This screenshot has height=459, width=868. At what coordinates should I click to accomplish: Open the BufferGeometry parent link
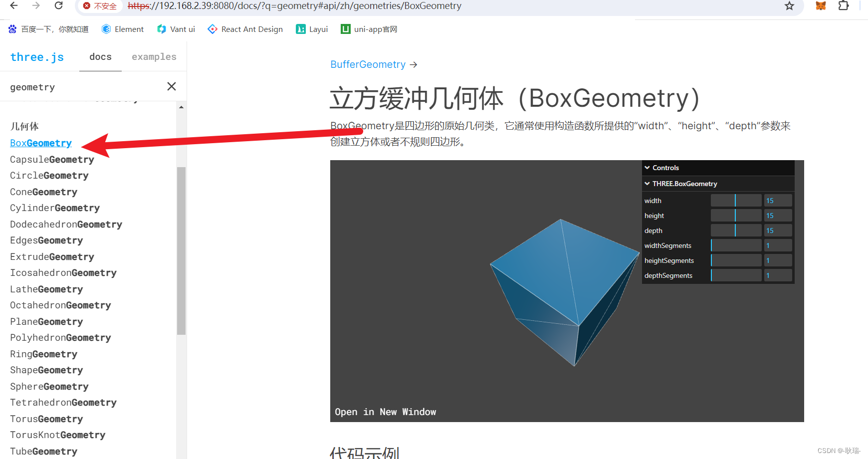pyautogui.click(x=368, y=64)
